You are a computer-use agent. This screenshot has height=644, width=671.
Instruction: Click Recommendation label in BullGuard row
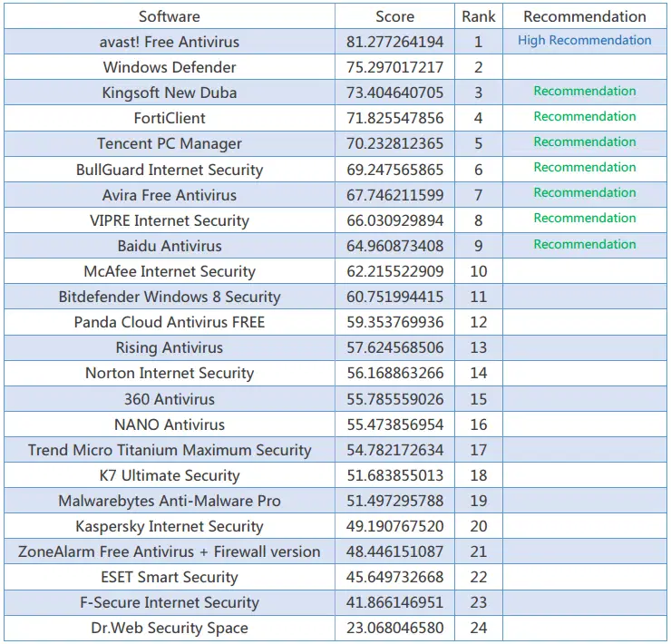tap(585, 168)
